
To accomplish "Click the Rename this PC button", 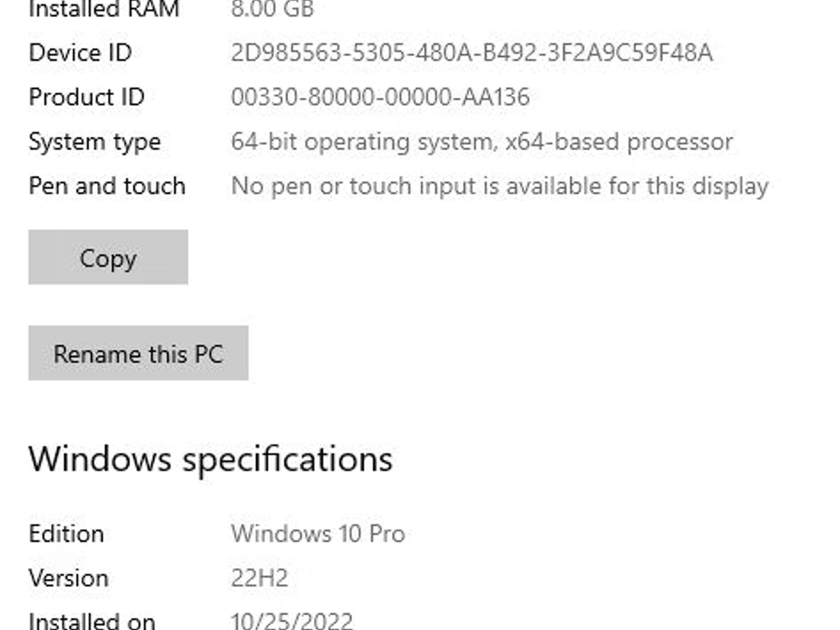I will [x=138, y=353].
